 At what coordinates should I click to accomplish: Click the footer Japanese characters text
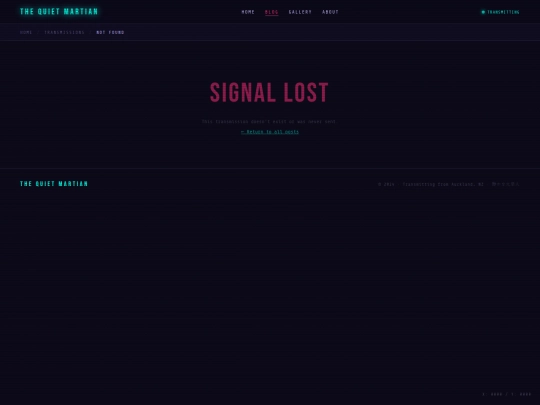506,184
